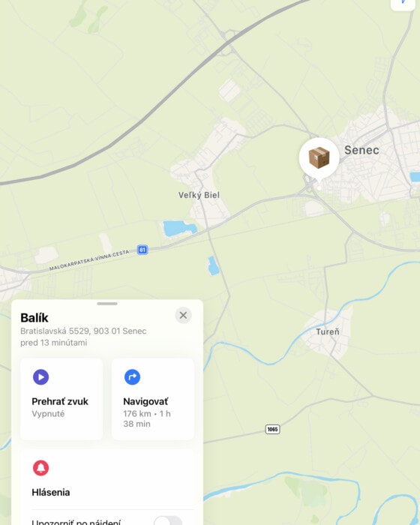Click the Malokarpatská vínna cesta road label

coord(89,260)
